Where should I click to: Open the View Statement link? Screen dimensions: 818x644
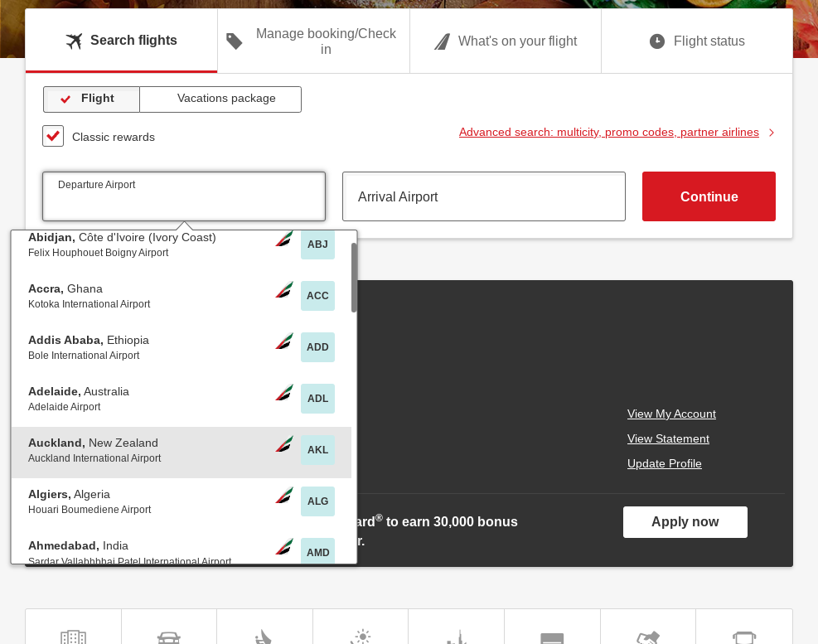point(668,439)
